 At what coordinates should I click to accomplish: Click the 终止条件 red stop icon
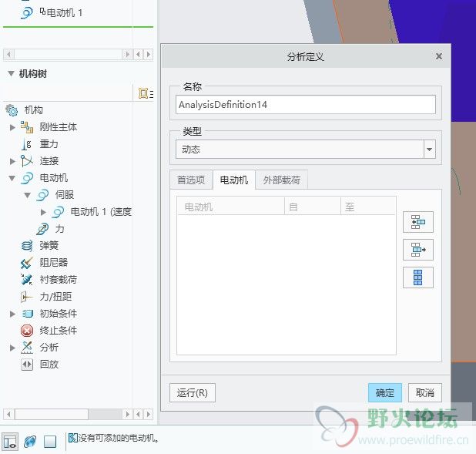(27, 331)
